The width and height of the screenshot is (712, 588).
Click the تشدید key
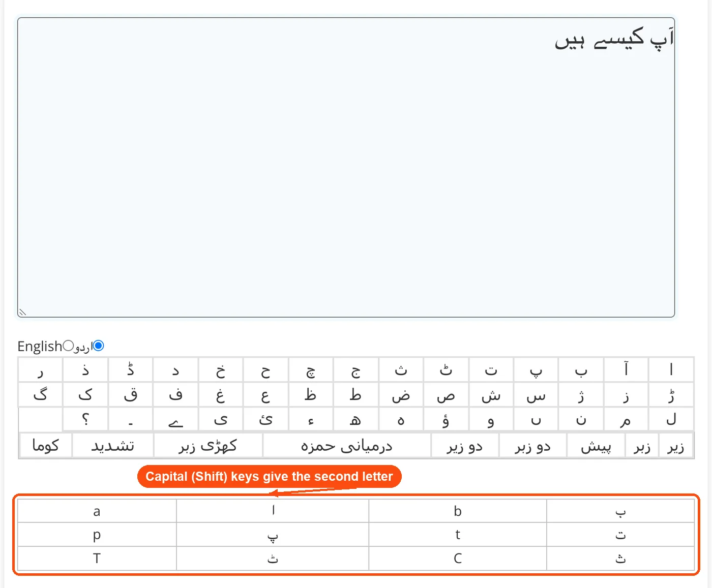tap(112, 446)
